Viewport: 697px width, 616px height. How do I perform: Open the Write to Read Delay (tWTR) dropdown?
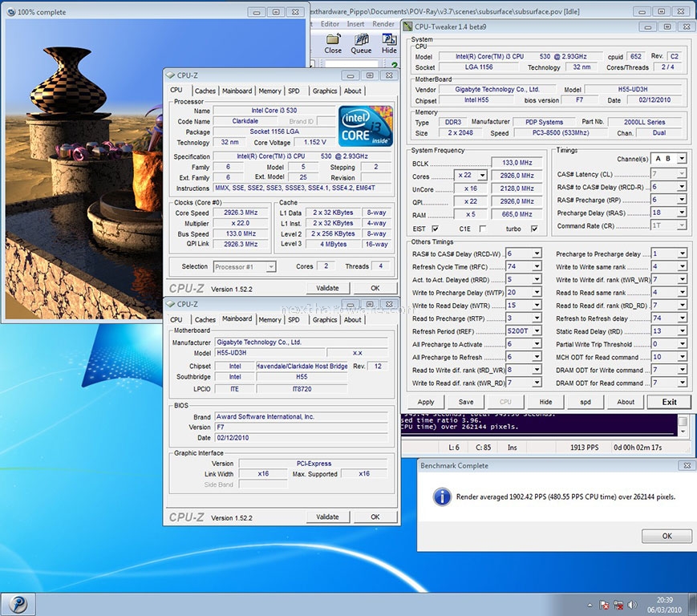tap(537, 305)
